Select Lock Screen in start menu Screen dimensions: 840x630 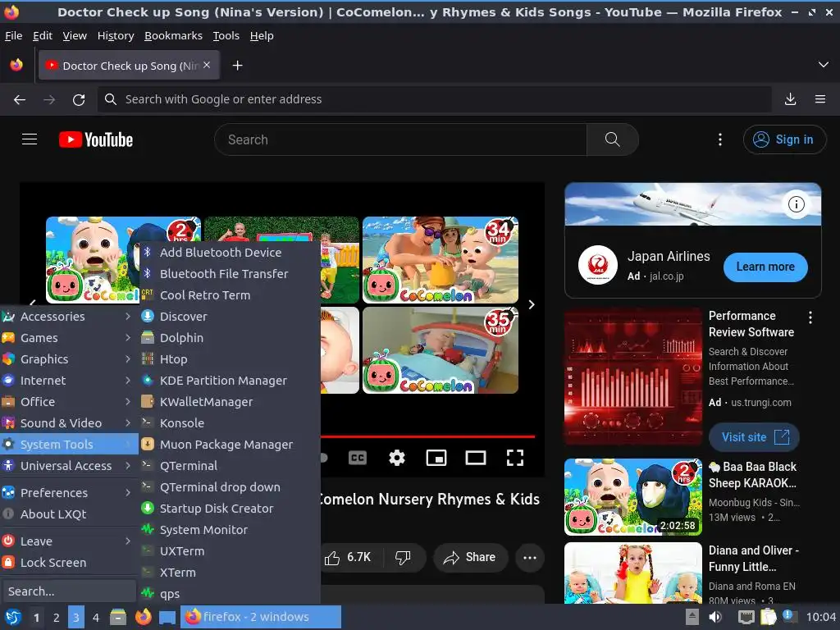point(69,563)
